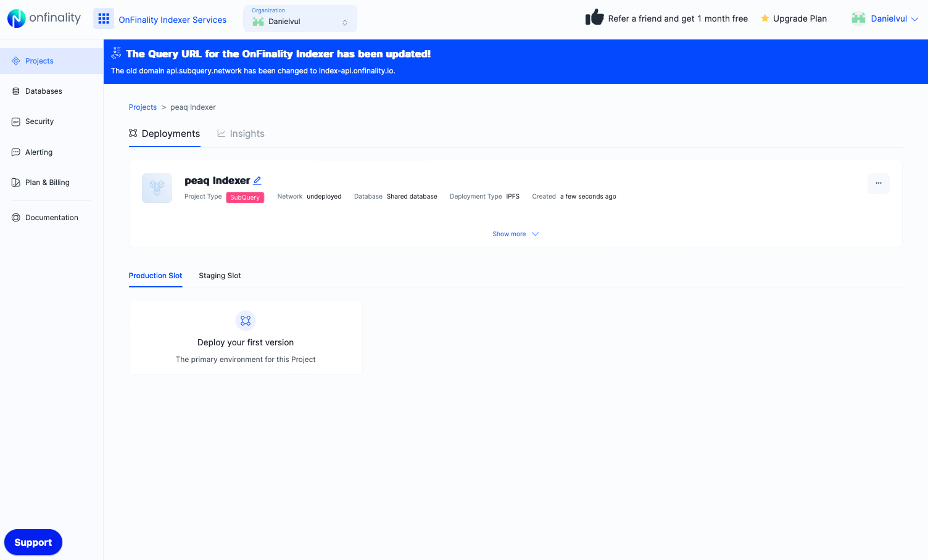Viewport: 928px width, 560px height.
Task: Click the OnFinality logo
Action: tap(43, 19)
